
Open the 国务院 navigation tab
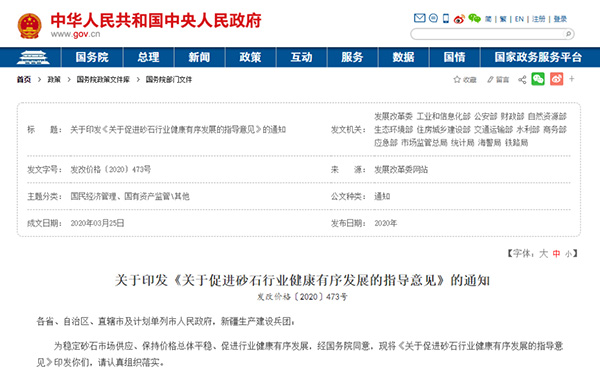tap(92, 57)
